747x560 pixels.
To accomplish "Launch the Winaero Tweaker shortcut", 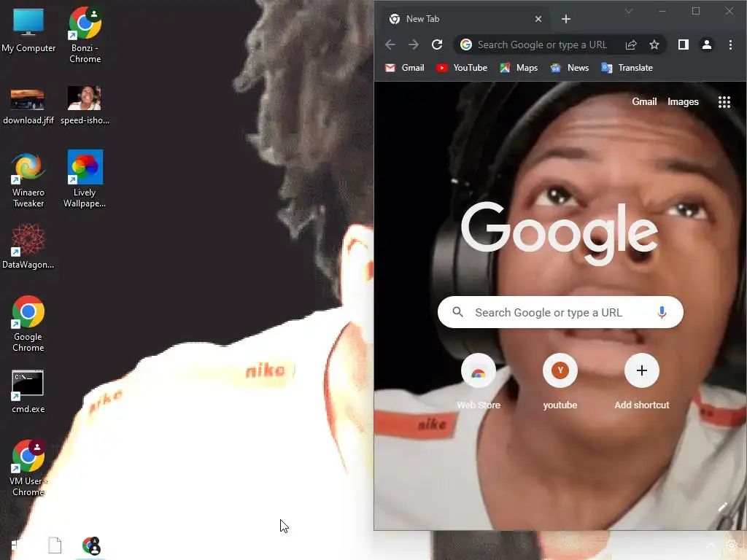I will [28, 180].
